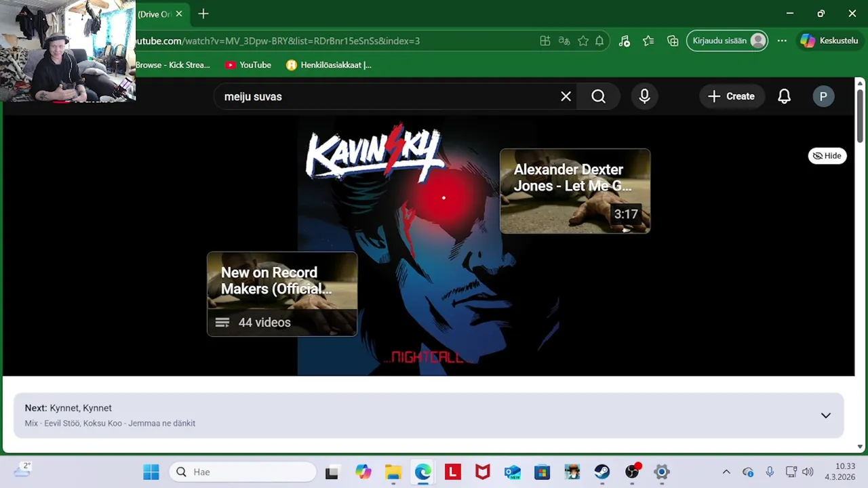Click the scrollbar down arrow
Viewport: 868px width, 488px height.
coord(860,447)
